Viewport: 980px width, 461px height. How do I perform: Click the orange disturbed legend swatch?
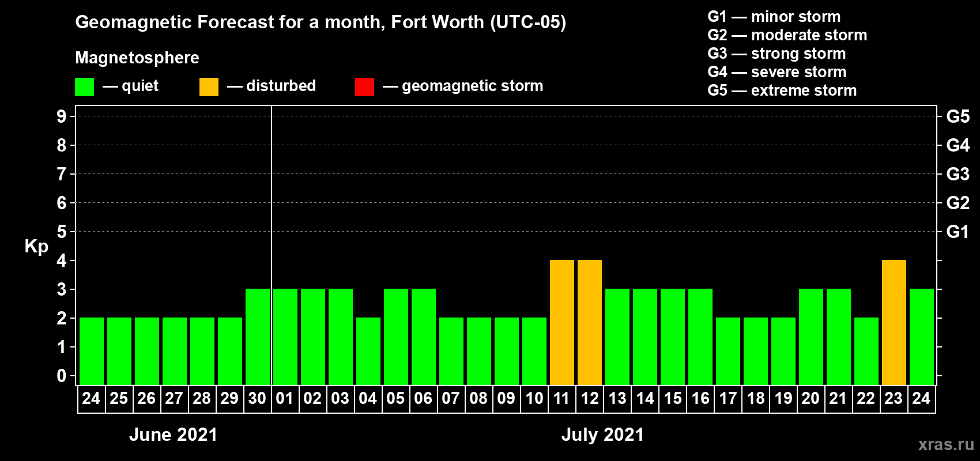(209, 87)
